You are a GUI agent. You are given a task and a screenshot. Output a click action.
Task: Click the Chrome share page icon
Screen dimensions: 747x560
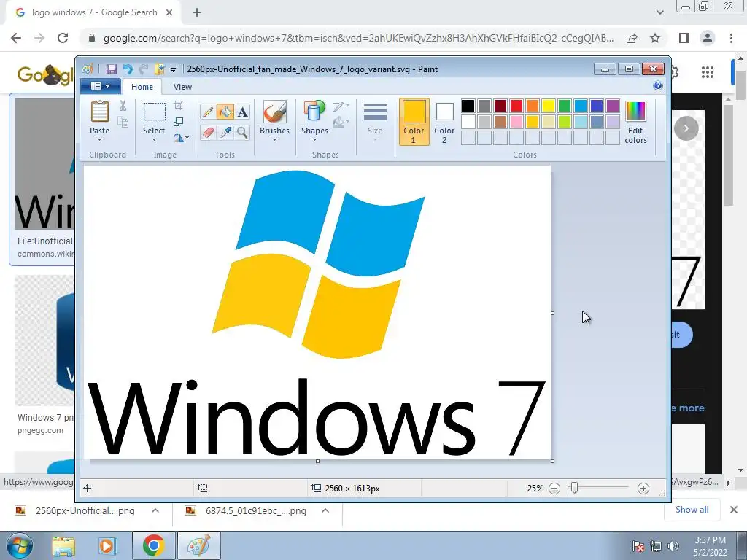[x=632, y=38]
